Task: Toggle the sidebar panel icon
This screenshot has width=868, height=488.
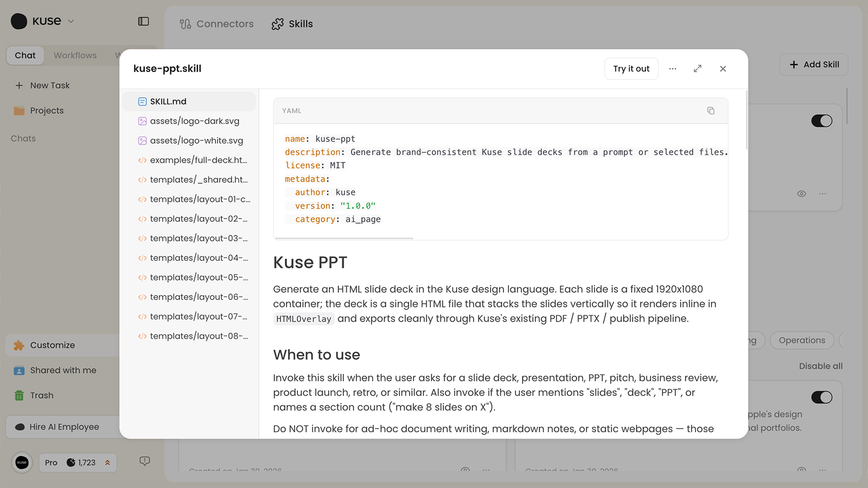Action: [143, 21]
